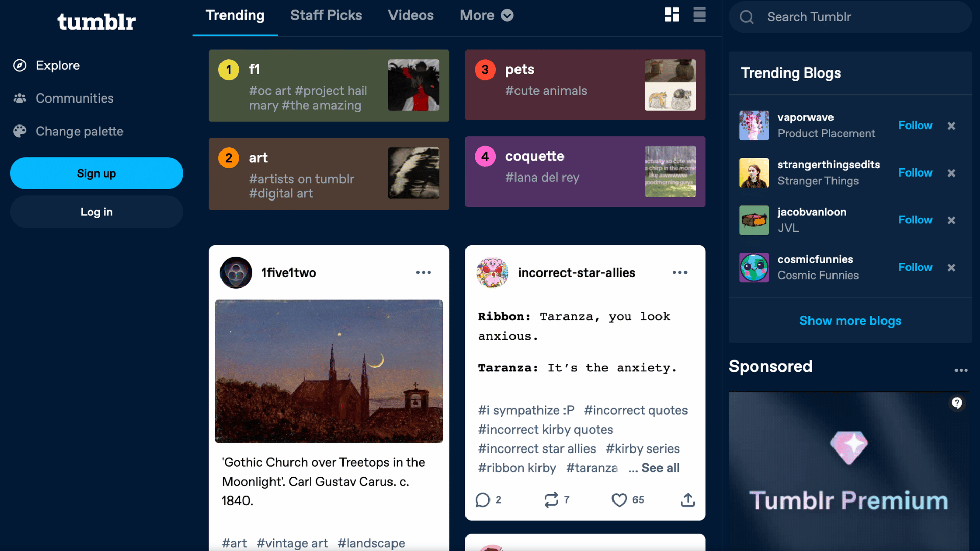This screenshot has height=551, width=980.
Task: Open the Tumblr Premium sponsored banner
Action: (x=849, y=471)
